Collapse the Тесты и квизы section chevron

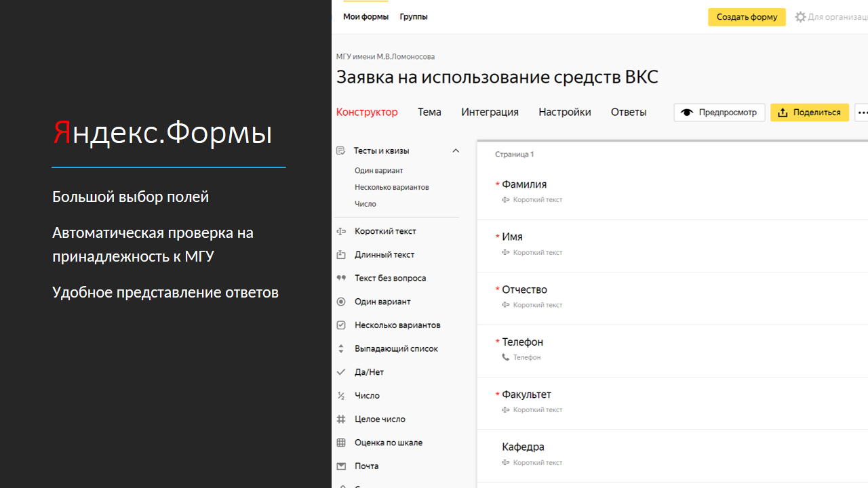tap(456, 150)
